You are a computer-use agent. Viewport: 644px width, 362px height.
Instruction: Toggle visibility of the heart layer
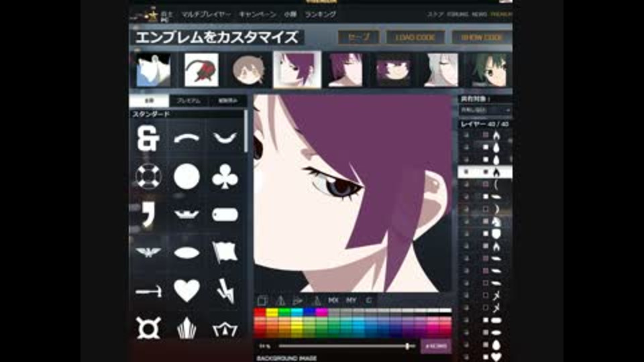click(x=466, y=357)
